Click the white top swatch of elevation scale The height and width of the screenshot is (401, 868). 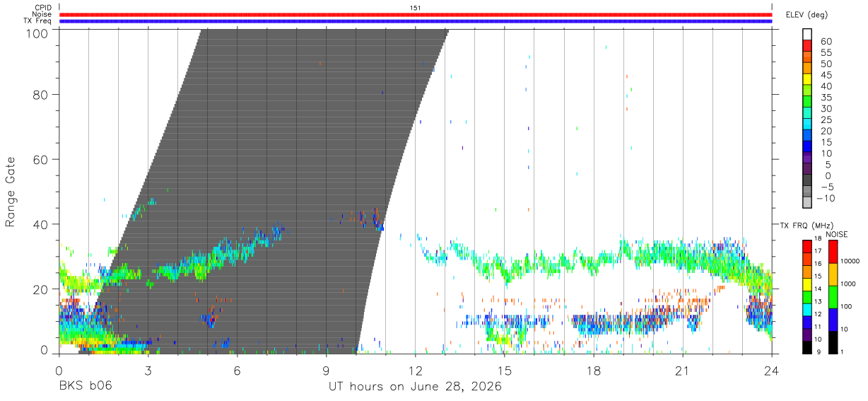pyautogui.click(x=807, y=34)
